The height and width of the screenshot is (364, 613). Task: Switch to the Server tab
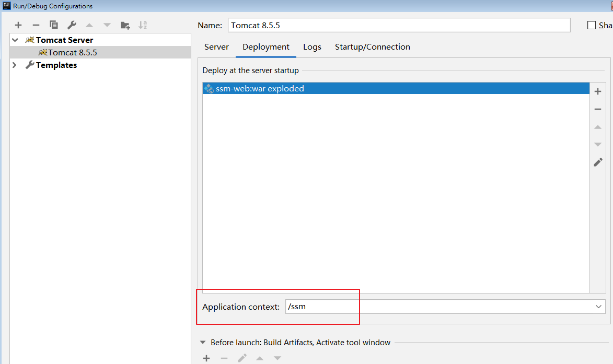click(x=216, y=47)
